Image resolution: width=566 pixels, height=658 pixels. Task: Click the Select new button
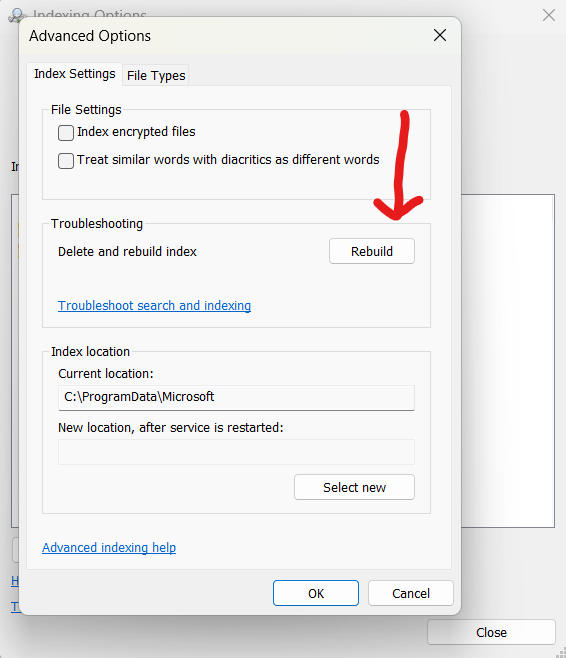pos(355,487)
